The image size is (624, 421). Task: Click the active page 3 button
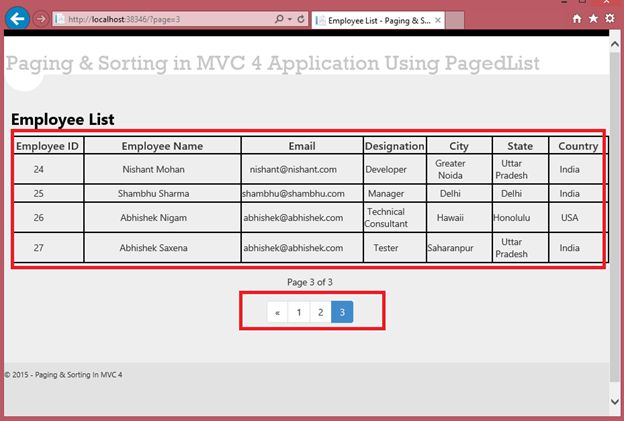[342, 312]
